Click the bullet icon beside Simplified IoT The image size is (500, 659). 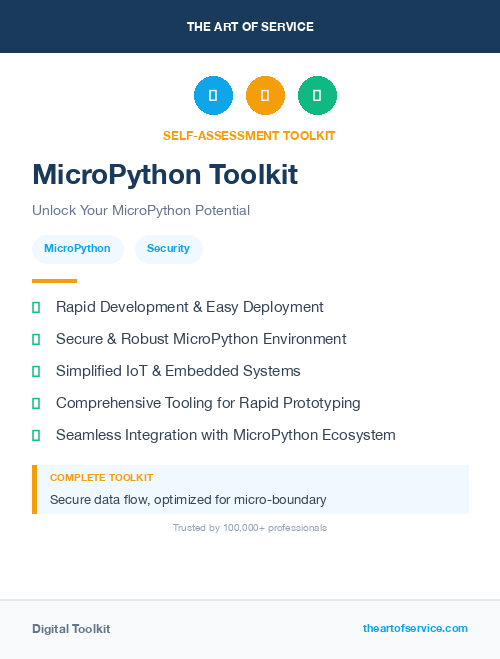tap(36, 372)
